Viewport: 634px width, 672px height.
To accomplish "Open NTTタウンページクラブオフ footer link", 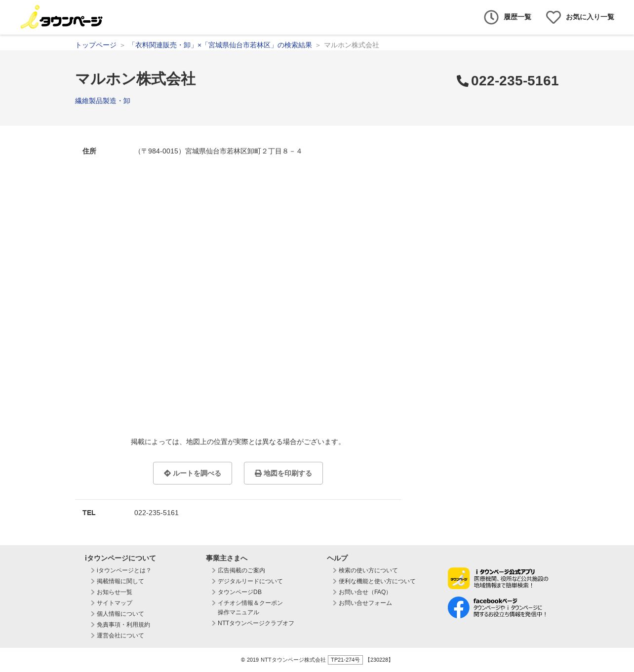I will tap(256, 623).
